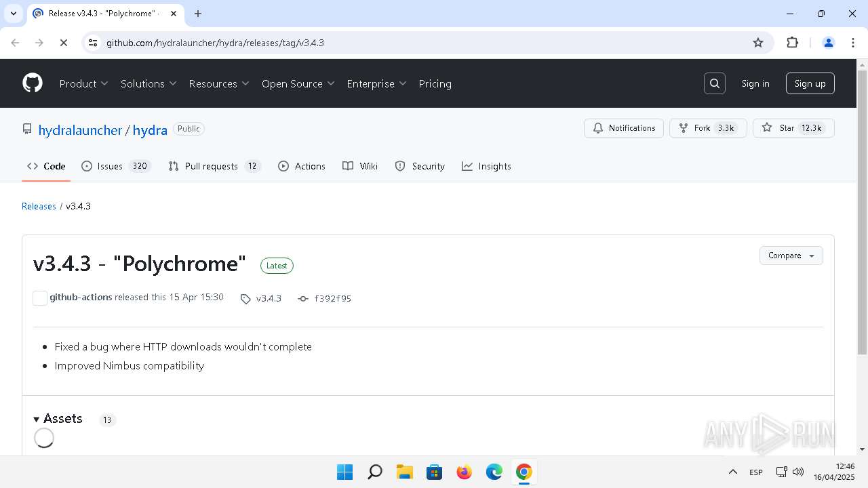The width and height of the screenshot is (868, 488).
Task: Open the GitHub search magnifier
Action: click(x=715, y=83)
